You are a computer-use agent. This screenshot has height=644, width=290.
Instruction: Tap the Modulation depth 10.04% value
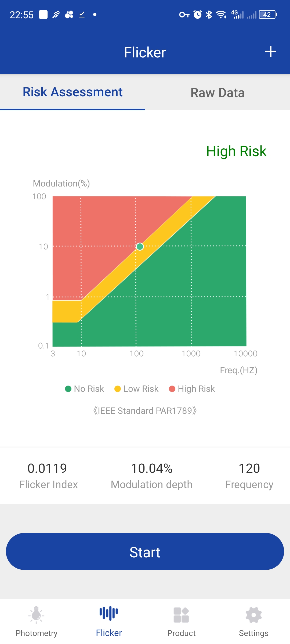[152, 469]
